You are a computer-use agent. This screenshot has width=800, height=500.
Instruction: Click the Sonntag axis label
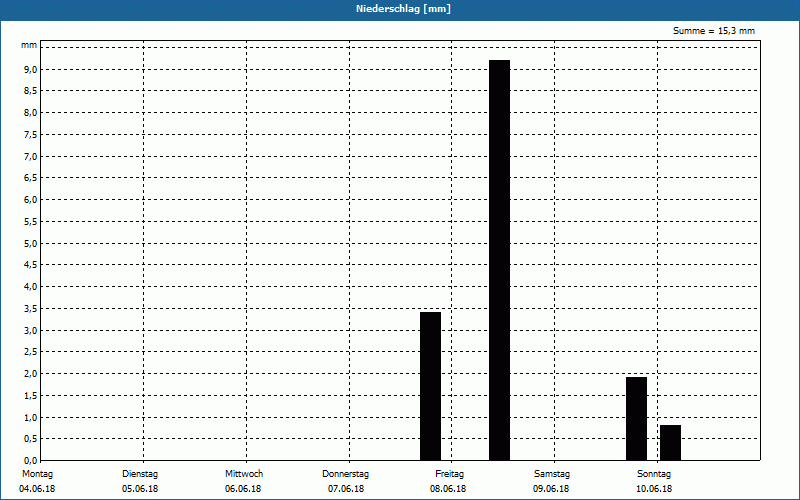tap(654, 473)
